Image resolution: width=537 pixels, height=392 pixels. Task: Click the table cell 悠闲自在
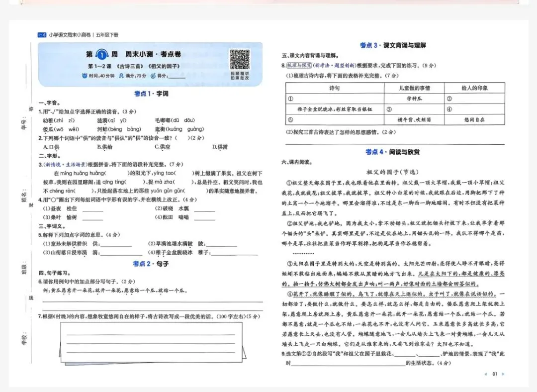pyautogui.click(x=475, y=119)
